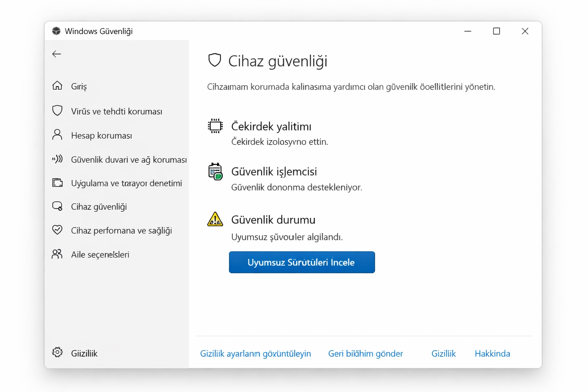Open the Çekirdek yalıtımı heading
Viewport: 588px width, 392px height.
coord(271,126)
